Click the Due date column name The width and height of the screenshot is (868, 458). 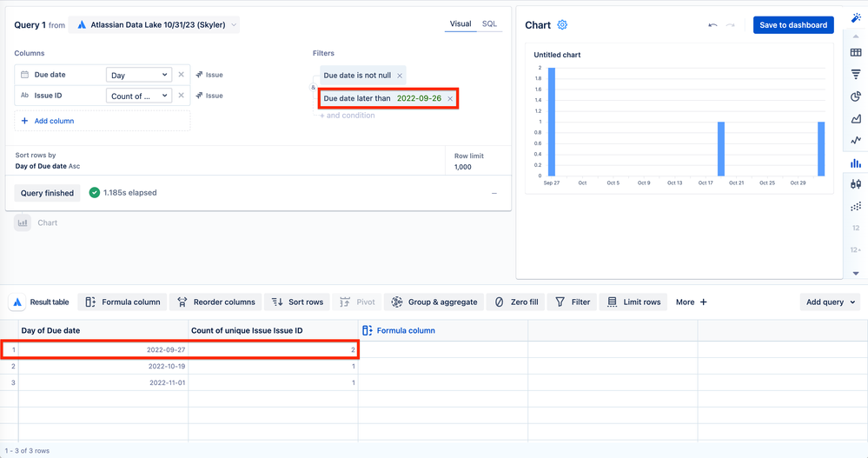(50, 74)
